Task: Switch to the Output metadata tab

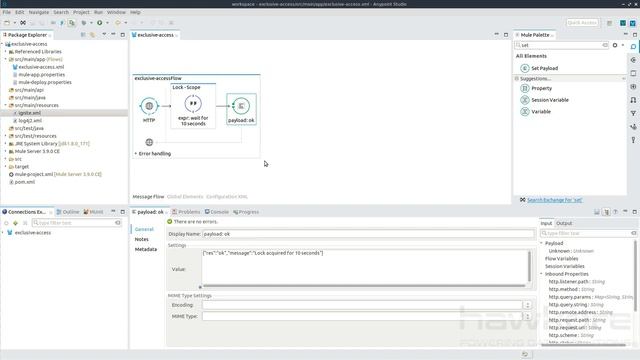Action: click(x=564, y=223)
